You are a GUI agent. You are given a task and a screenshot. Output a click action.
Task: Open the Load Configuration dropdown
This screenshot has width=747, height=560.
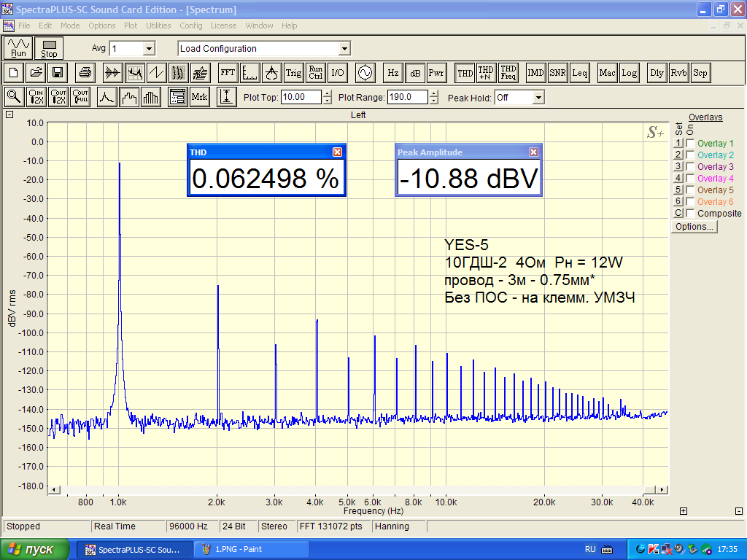[344, 49]
